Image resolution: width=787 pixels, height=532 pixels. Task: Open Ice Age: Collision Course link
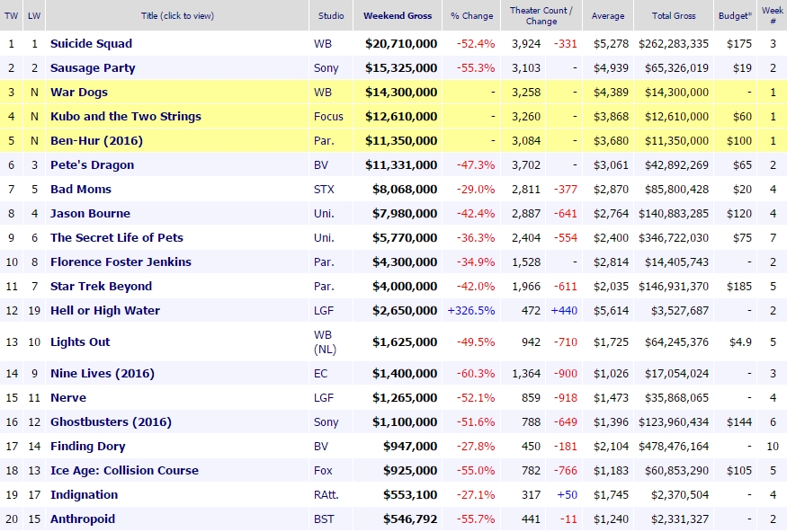[x=124, y=470]
